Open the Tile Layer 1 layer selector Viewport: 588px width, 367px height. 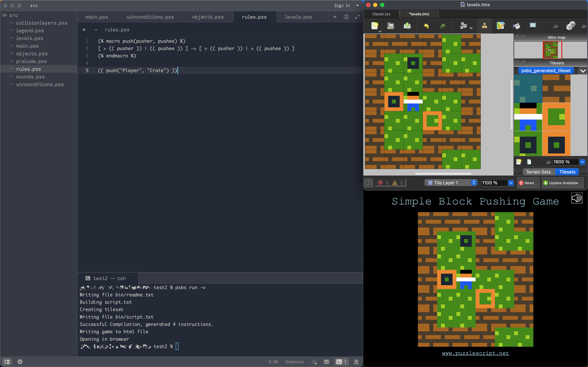tap(451, 183)
